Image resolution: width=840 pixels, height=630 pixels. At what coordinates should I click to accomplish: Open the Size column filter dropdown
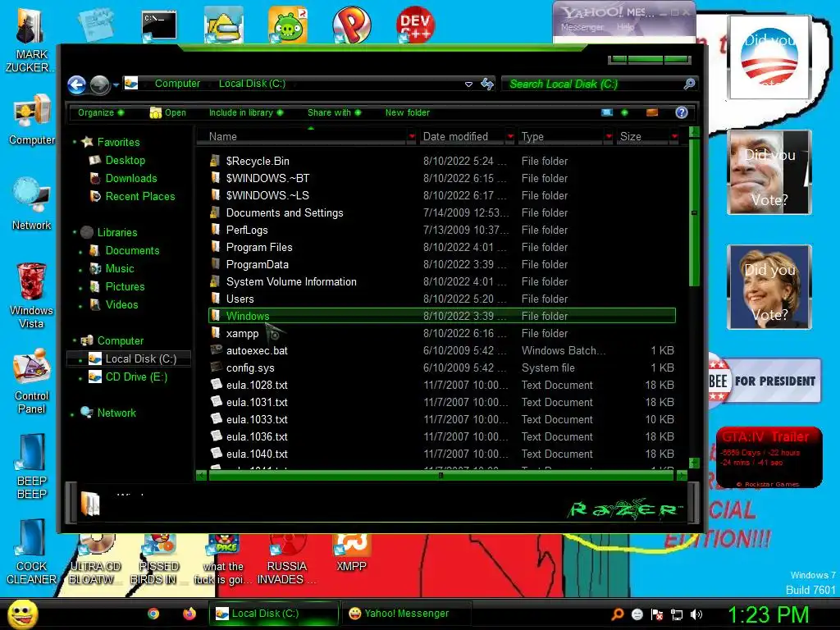tap(674, 137)
